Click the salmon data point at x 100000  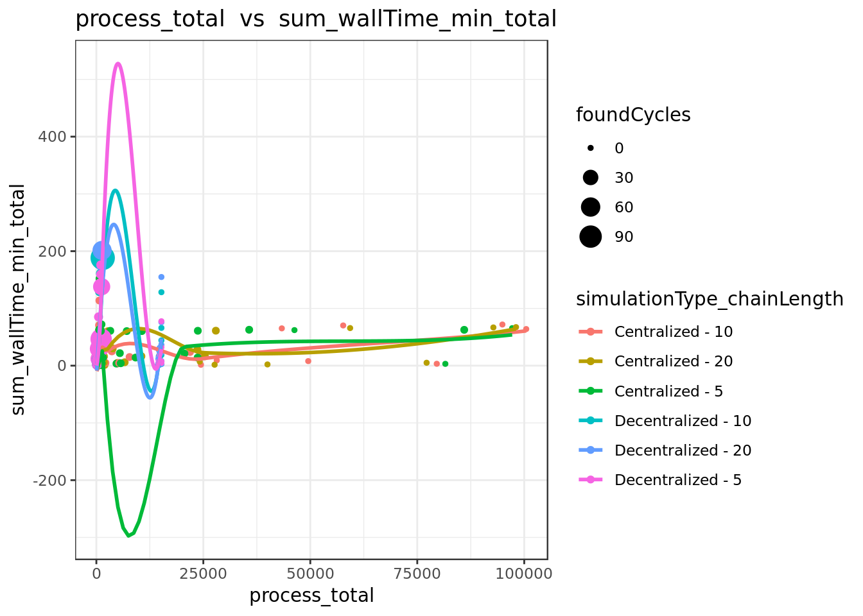pos(526,329)
